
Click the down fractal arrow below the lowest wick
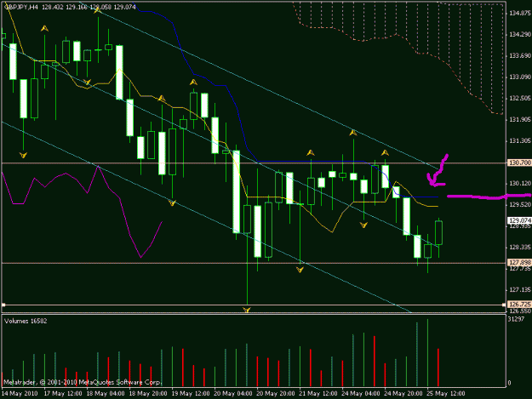pos(247,310)
